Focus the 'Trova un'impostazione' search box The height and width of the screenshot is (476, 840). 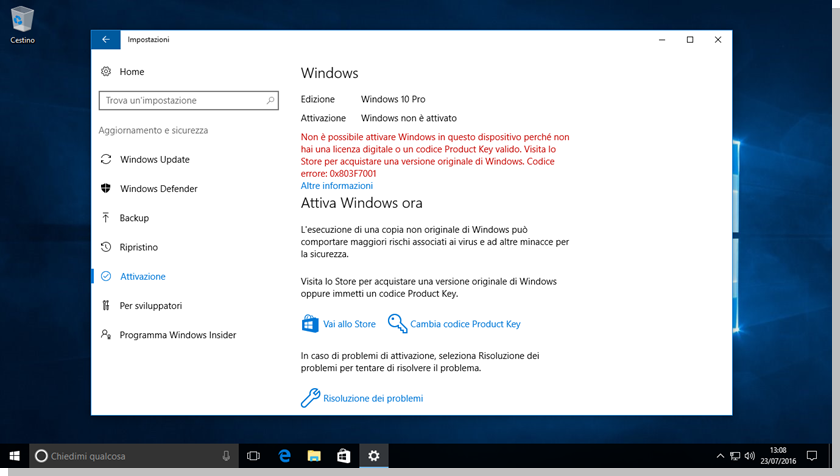coord(189,100)
